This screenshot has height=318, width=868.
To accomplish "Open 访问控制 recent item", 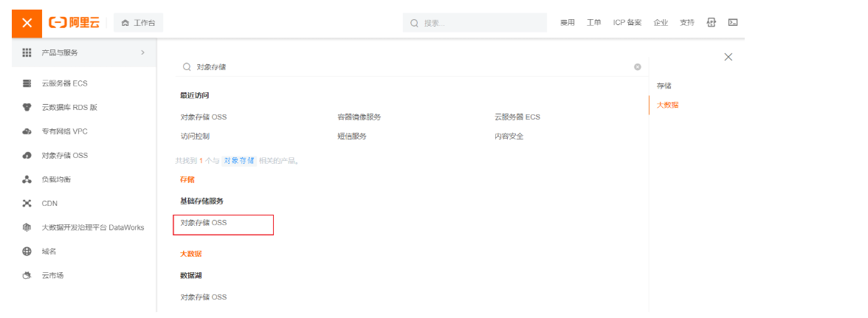I will [x=195, y=136].
